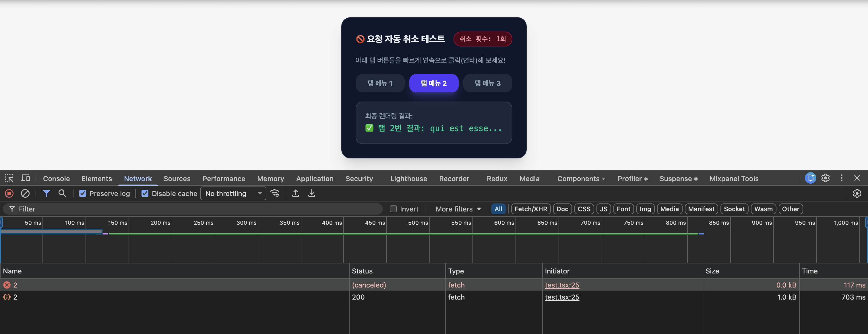868x334 pixels.
Task: Open the Mixpanel Tools tab
Action: tap(734, 178)
